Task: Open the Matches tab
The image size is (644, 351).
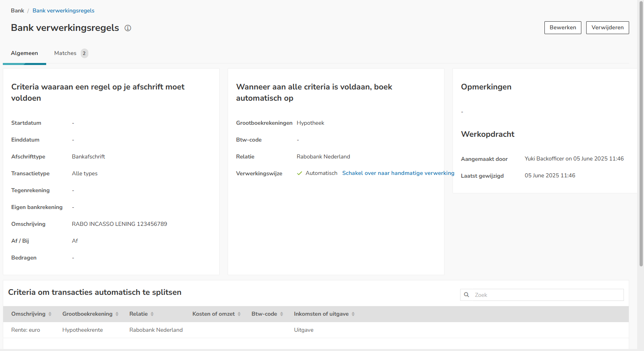Action: [65, 53]
